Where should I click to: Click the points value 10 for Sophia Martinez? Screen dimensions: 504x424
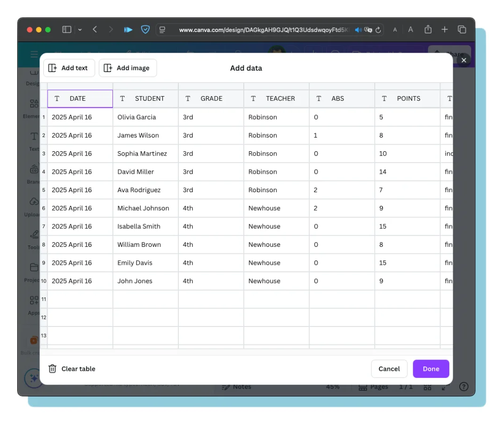click(x=407, y=154)
